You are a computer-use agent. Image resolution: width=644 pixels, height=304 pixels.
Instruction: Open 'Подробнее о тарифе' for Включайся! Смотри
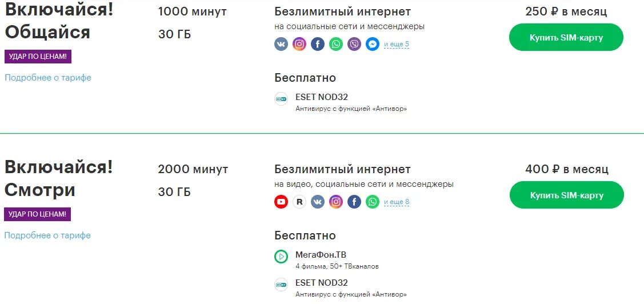(x=47, y=235)
